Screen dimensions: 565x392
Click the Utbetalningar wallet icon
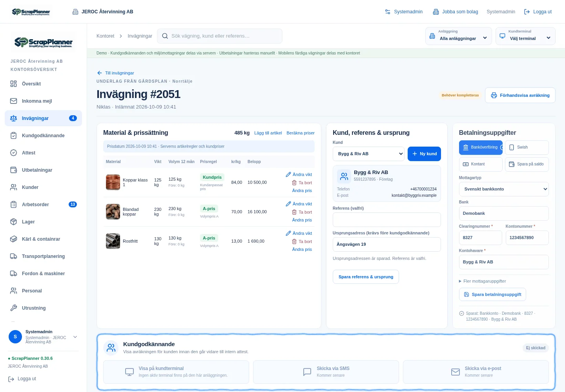pyautogui.click(x=14, y=170)
